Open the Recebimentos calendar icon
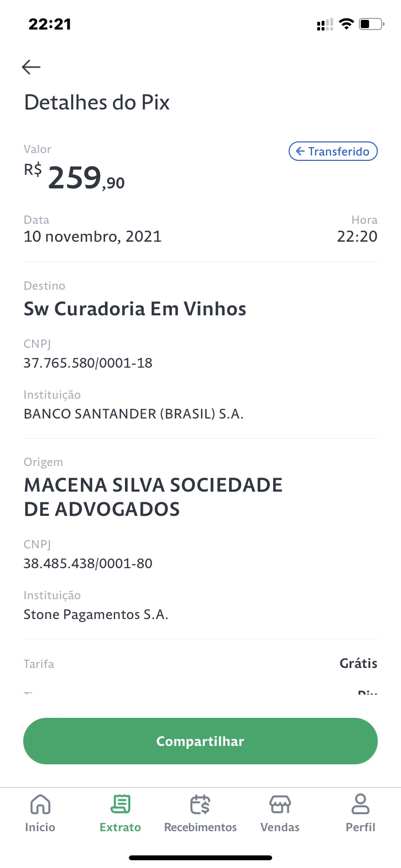401x868 pixels. [200, 805]
